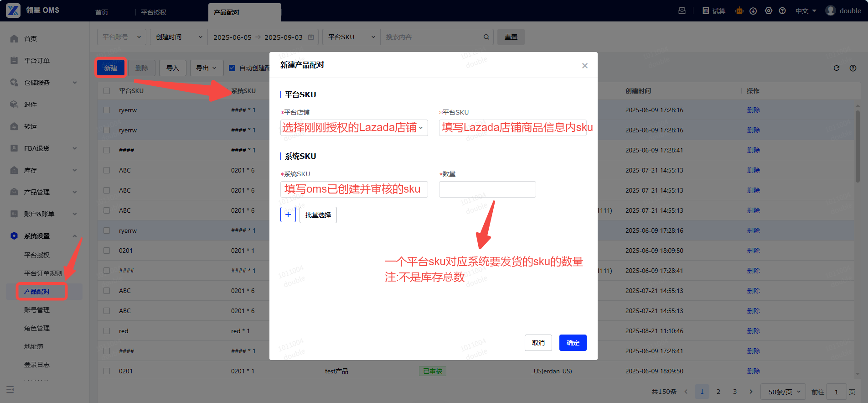Viewport: 868px width, 403px height.
Task: Click the 前往 page number input
Action: [x=837, y=392]
